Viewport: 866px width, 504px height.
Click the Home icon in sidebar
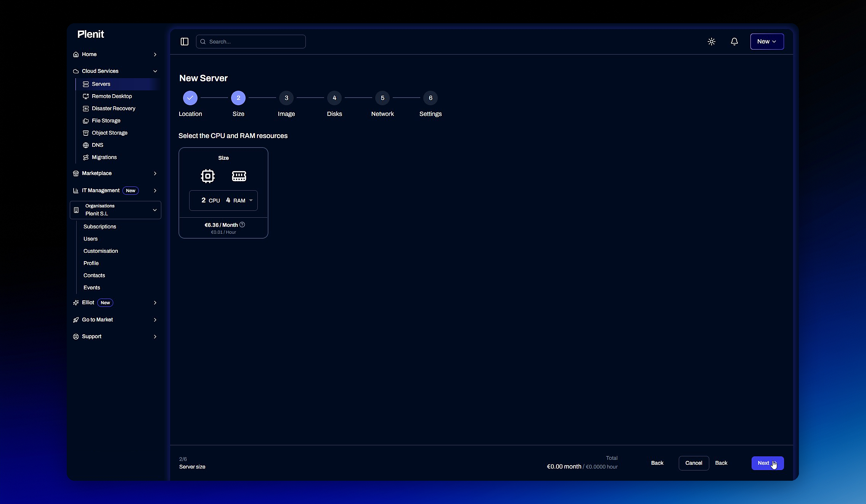(76, 55)
